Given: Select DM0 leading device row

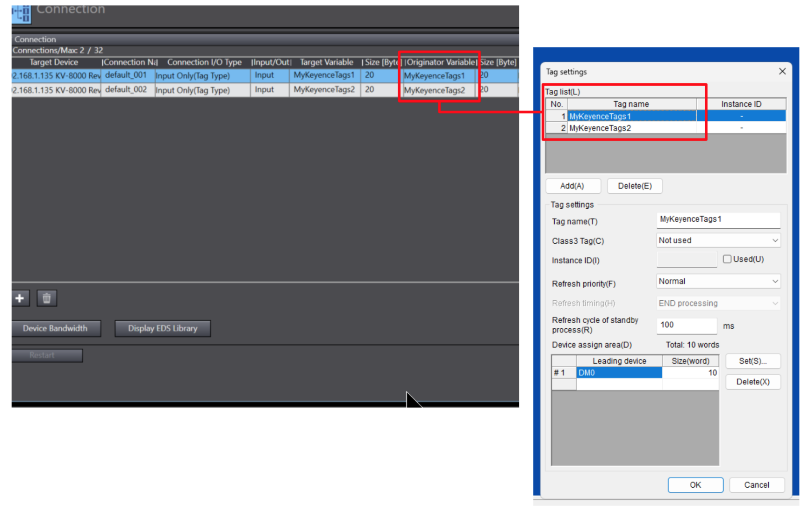Looking at the screenshot, I should (x=619, y=372).
